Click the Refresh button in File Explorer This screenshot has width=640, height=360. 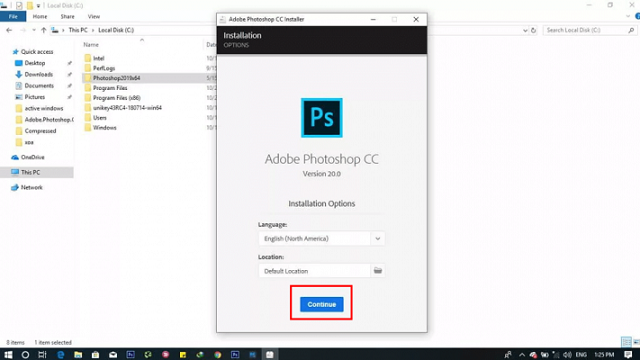click(533, 30)
